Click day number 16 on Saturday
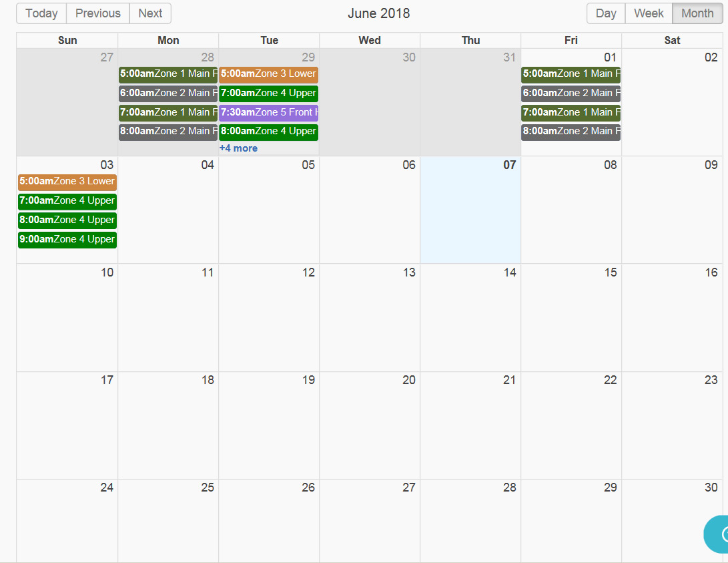 point(711,272)
